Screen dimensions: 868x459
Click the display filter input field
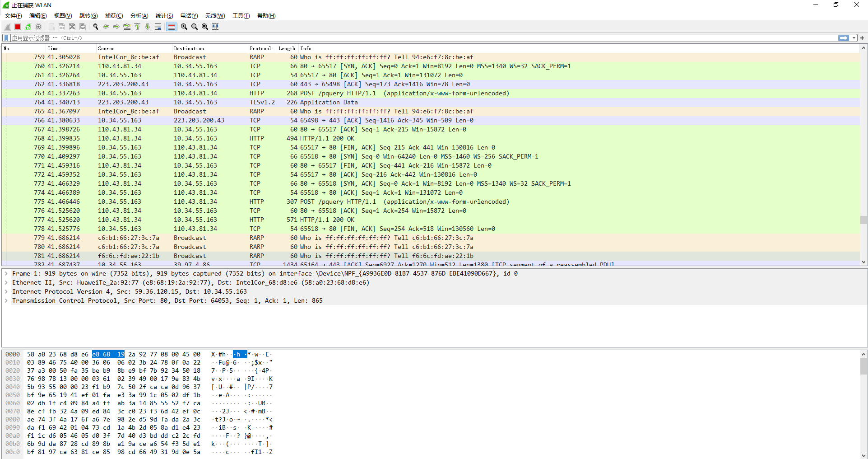(x=423, y=38)
